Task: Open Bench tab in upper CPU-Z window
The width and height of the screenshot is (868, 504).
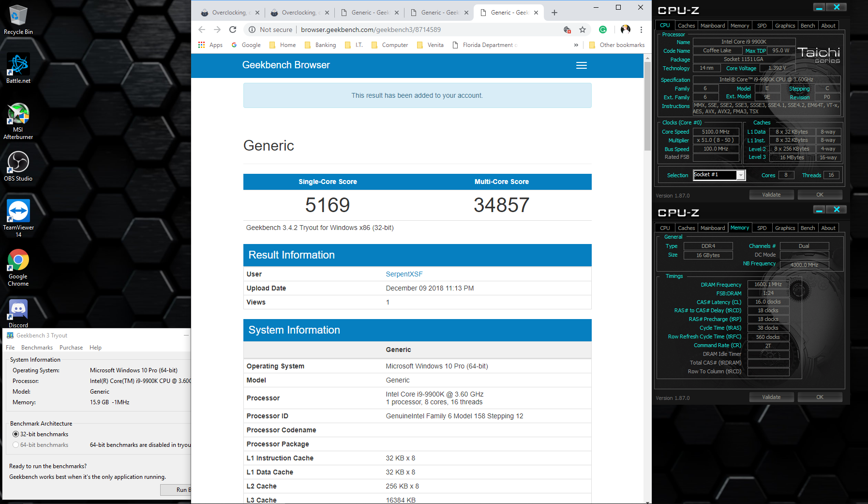Action: [x=808, y=26]
